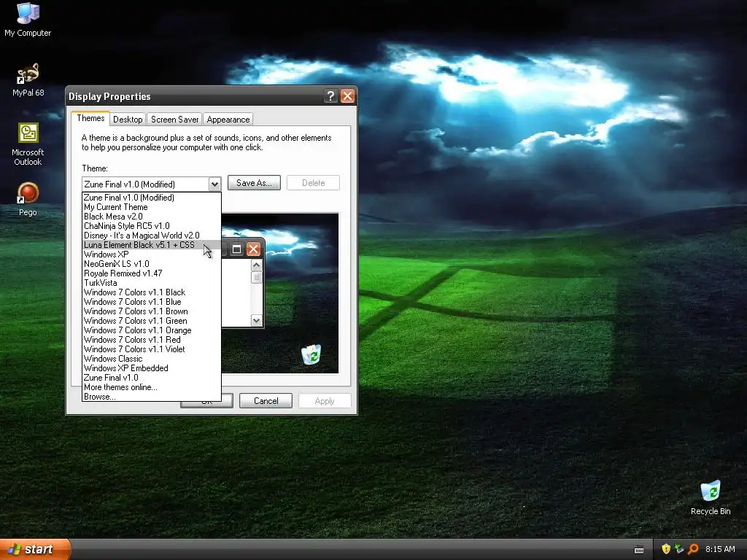
Task: Choose Windows 7 Colors v1.1 Violet
Action: (x=152, y=349)
